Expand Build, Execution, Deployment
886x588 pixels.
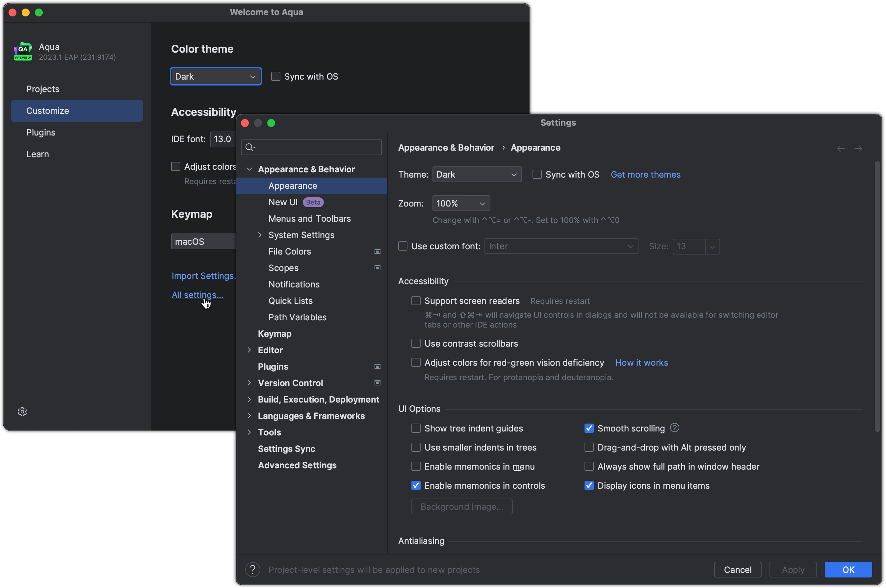249,399
